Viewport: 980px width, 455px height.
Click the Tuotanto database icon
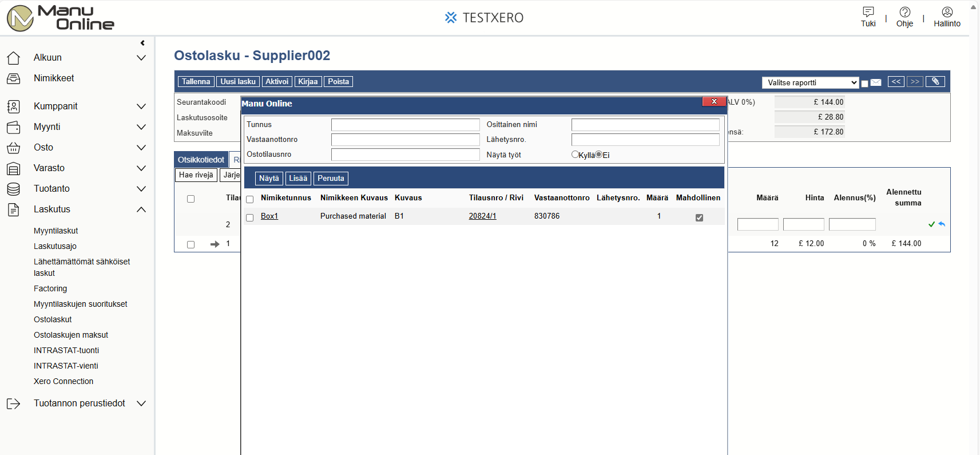coord(13,189)
